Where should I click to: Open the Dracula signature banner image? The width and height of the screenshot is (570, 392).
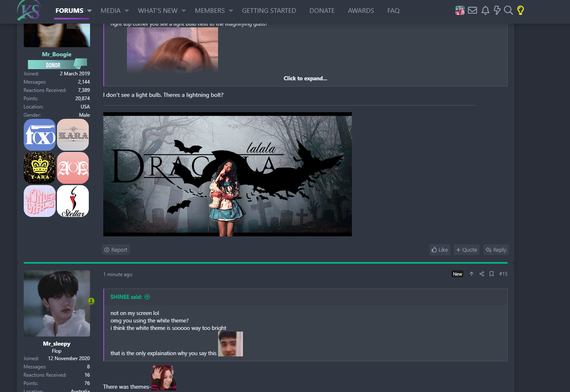click(228, 174)
